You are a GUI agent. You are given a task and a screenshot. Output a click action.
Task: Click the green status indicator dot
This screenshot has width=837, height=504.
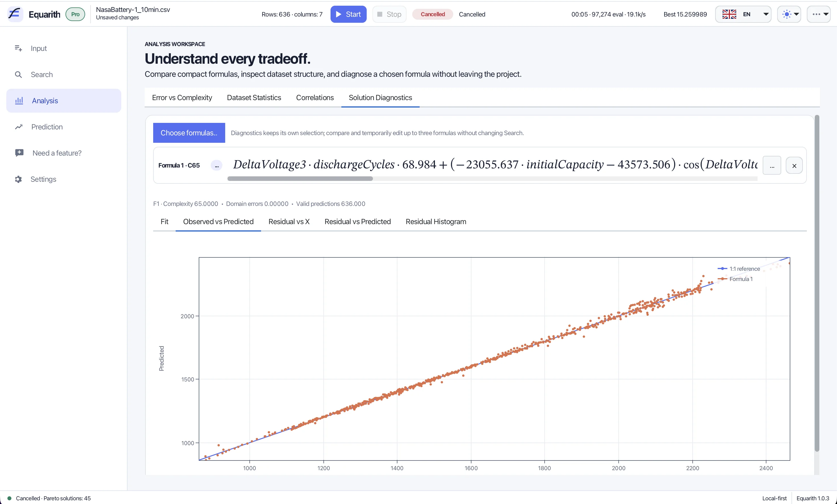(9, 498)
